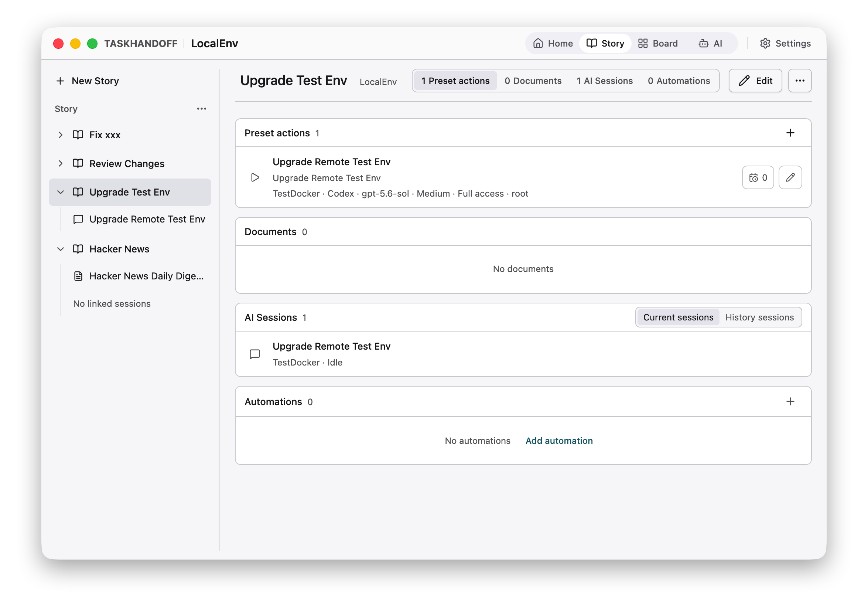The image size is (868, 615).
Task: Click the TestDocker · Idle status text
Action: tap(307, 362)
